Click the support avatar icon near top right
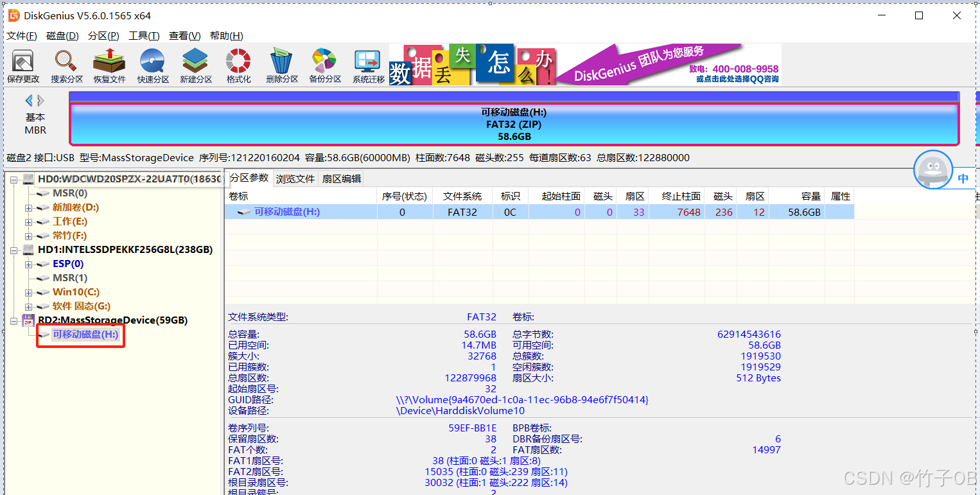 932,170
